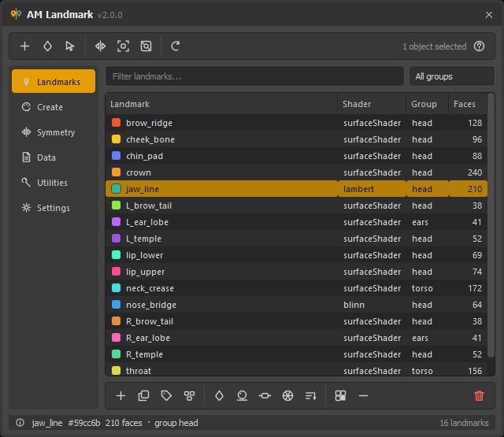Viewport: 504px width, 437px height.
Task: Open the Data tab
Action: [54, 157]
